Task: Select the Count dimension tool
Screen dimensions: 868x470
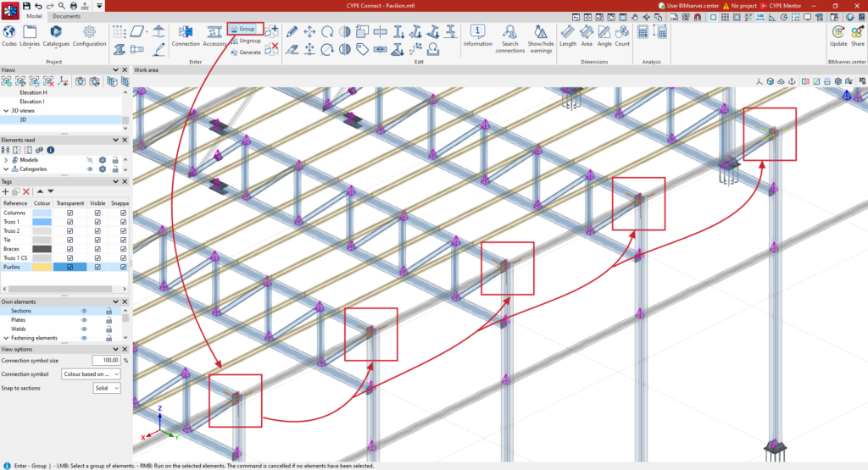Action: (622, 36)
